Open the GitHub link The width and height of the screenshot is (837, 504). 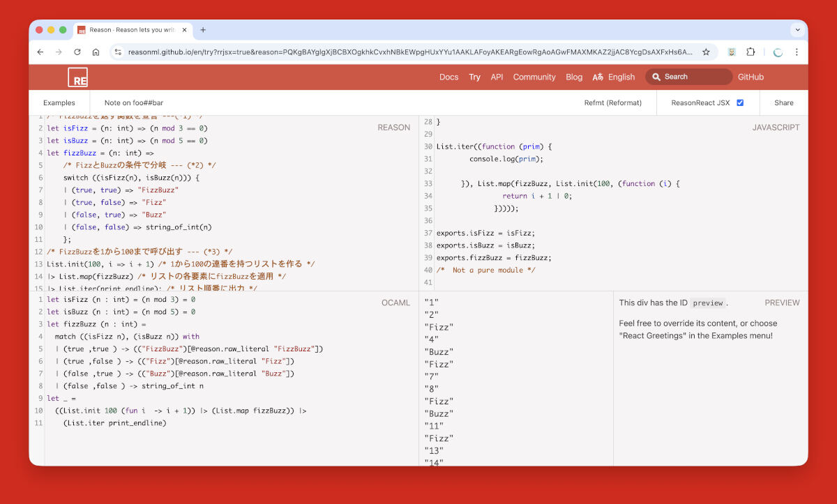tap(751, 77)
